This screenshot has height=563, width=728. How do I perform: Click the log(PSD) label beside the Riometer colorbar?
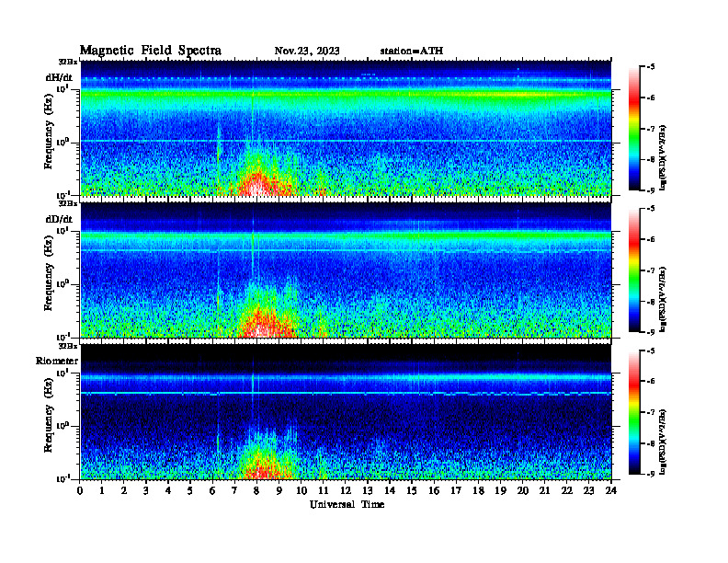(664, 442)
